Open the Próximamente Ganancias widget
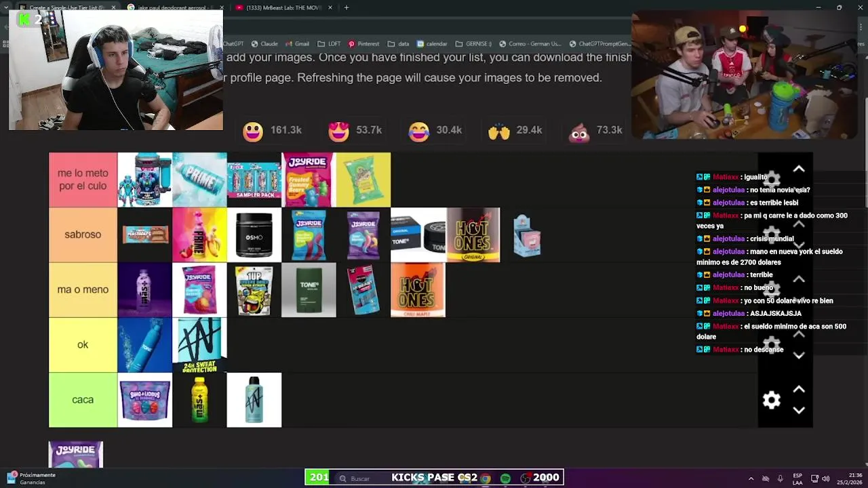 [31, 479]
